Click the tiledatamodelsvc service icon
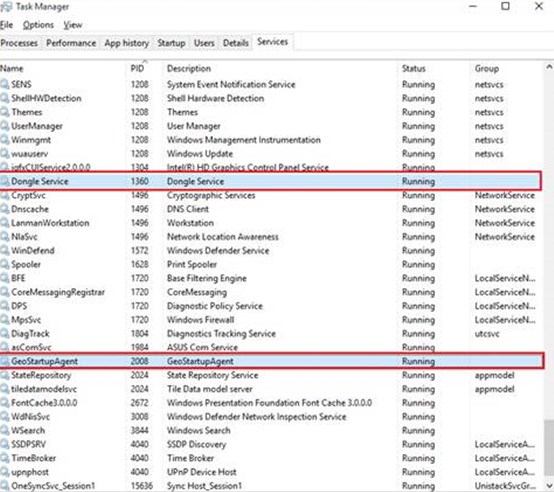This screenshot has height=492, width=554. click(5, 389)
